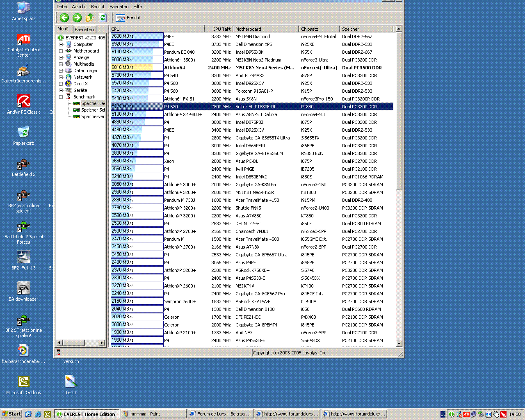Screen dimensions: 525x420
Task: Expand the Motherboard tree node
Action: (x=61, y=51)
